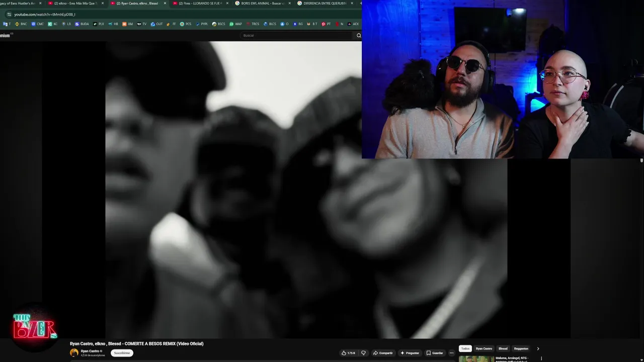Open the TV bookmark
The width and height of the screenshot is (644, 362).
[142, 24]
